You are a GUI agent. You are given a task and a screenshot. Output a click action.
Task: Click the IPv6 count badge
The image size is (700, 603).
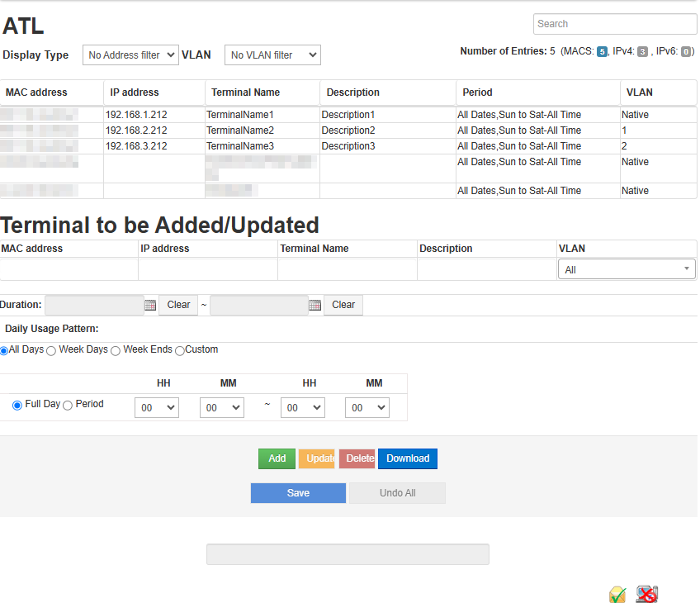pos(686,52)
